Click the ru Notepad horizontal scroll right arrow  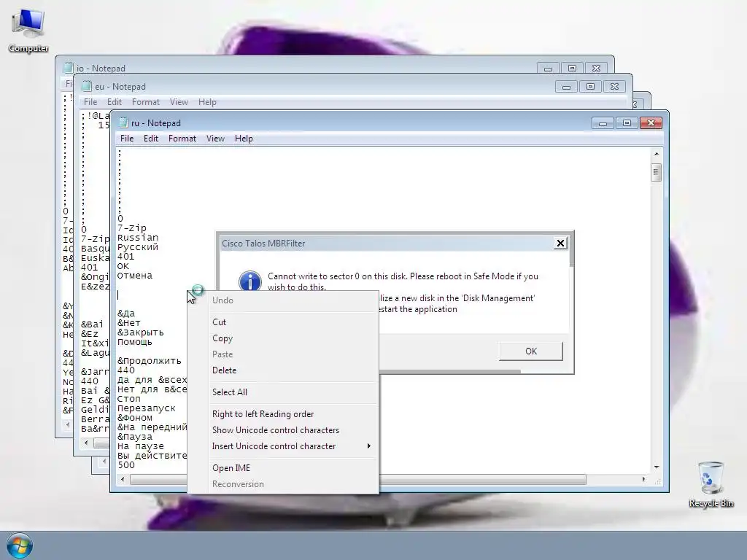[643, 480]
